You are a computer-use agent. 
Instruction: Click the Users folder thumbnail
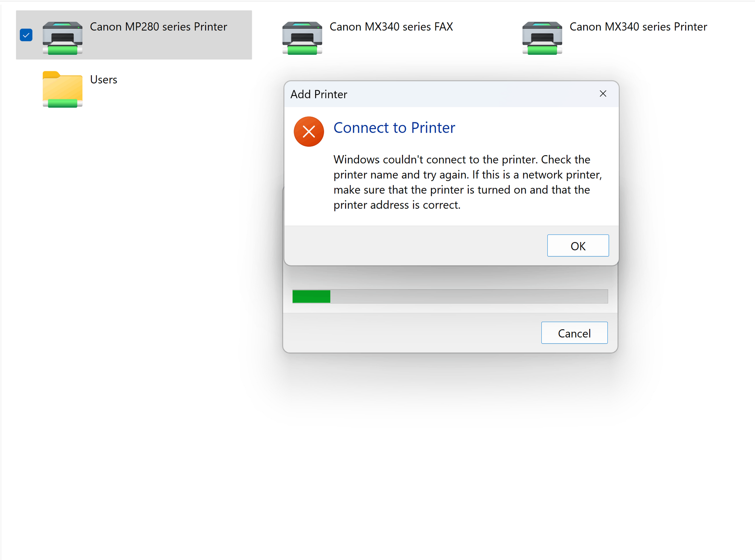point(63,89)
